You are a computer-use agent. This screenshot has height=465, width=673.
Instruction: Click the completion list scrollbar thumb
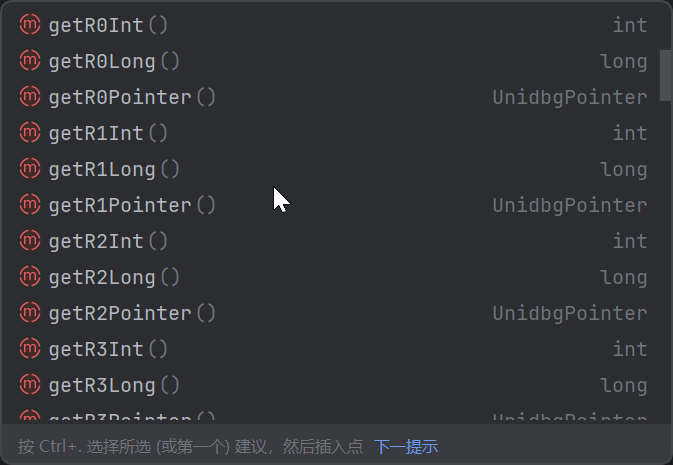click(x=665, y=76)
